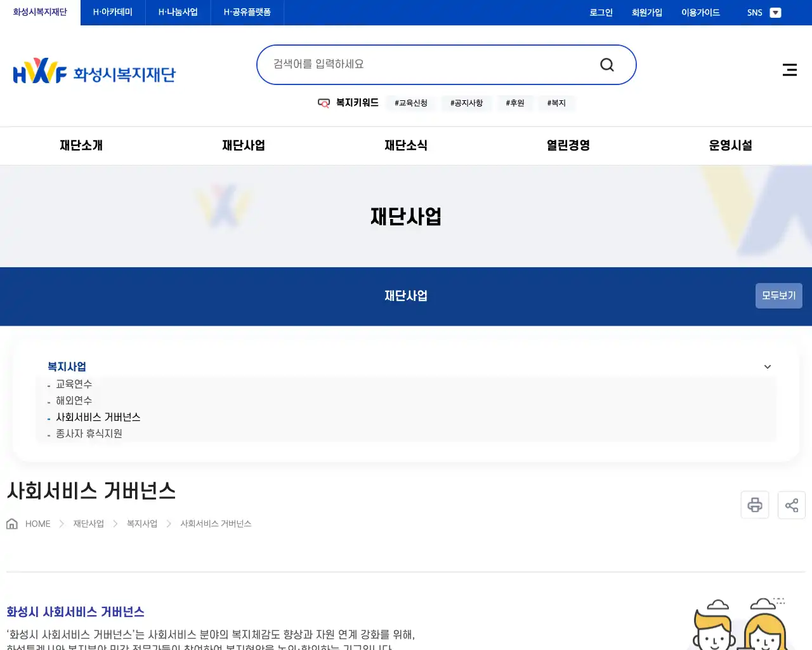Click the home icon in the breadcrumb
The width and height of the screenshot is (812, 650).
(x=11, y=522)
